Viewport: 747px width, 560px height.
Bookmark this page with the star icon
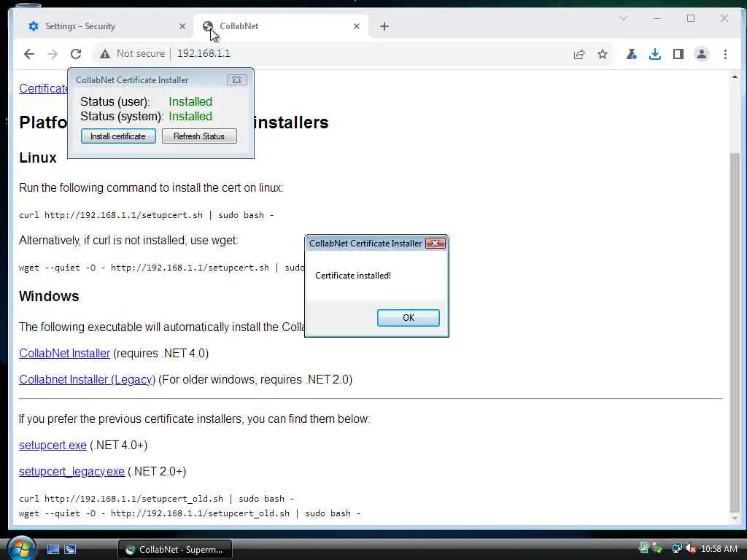[x=603, y=54]
